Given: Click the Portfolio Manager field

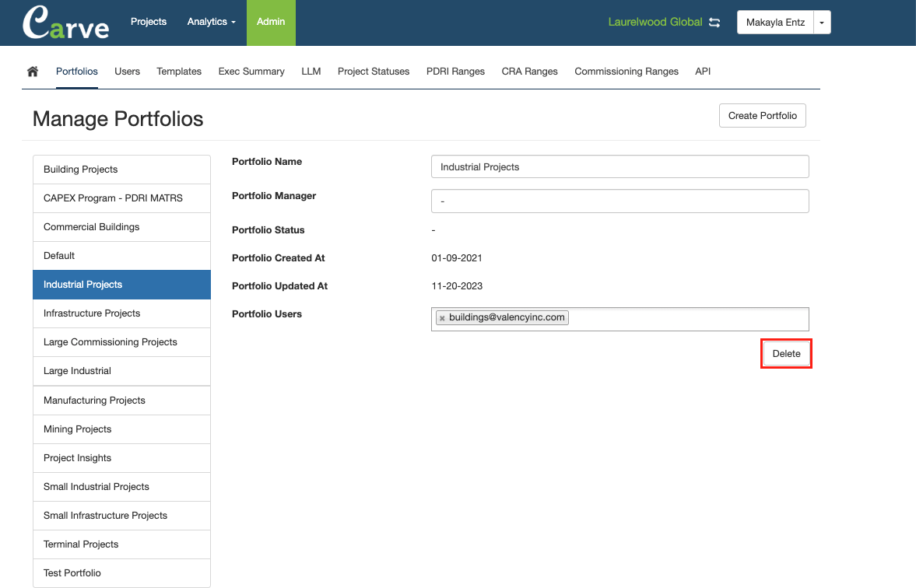Looking at the screenshot, I should click(x=619, y=201).
